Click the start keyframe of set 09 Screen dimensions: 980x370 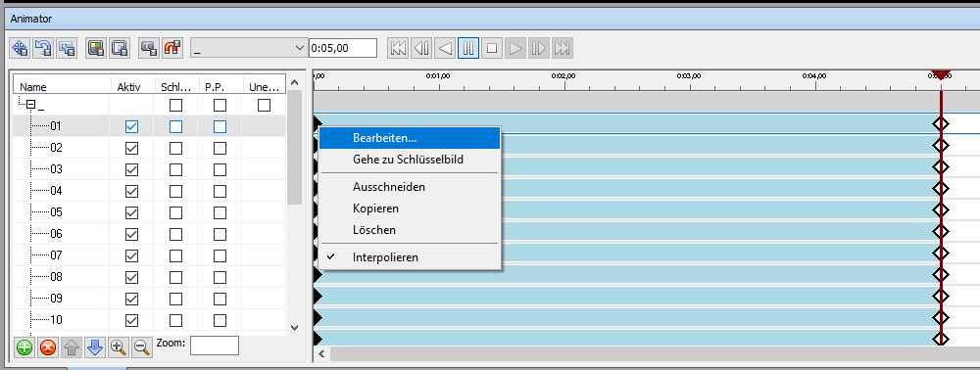[318, 296]
